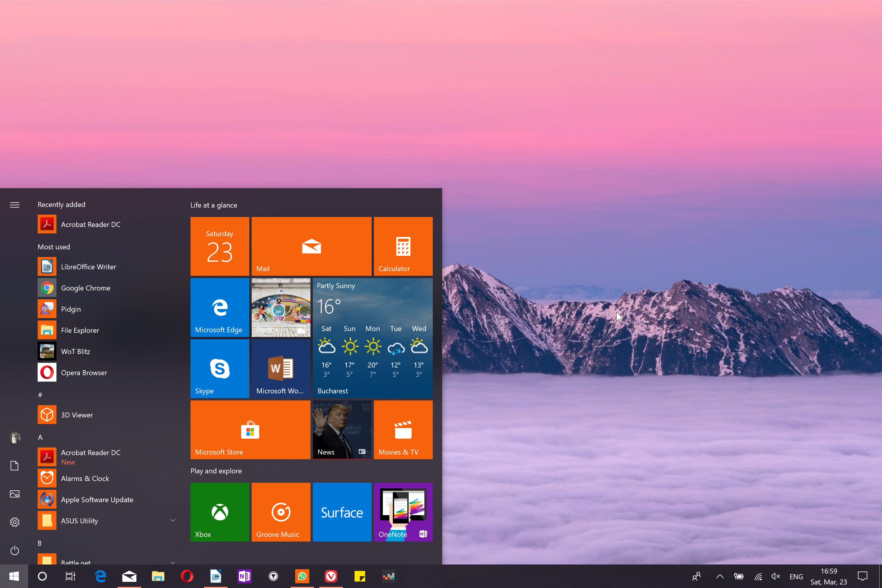This screenshot has height=588, width=882.
Task: Launch 3D Viewer app
Action: [107, 415]
